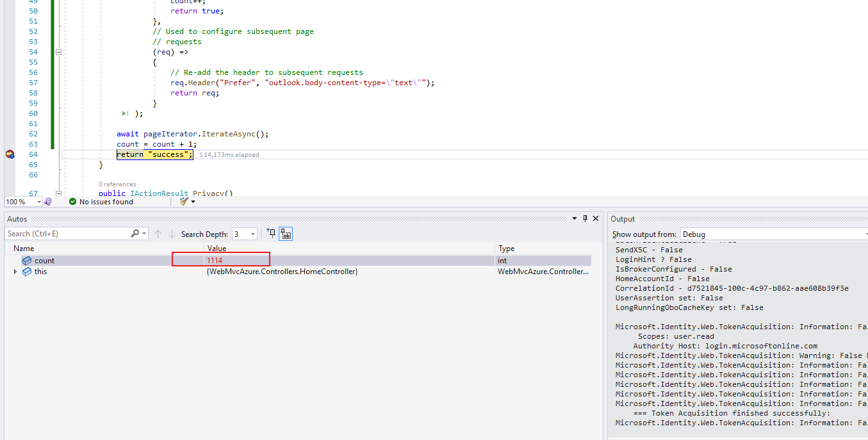Image resolution: width=868 pixels, height=440 pixels.
Task: Toggle the highlighted view button in the Autos toolbar
Action: click(x=286, y=234)
